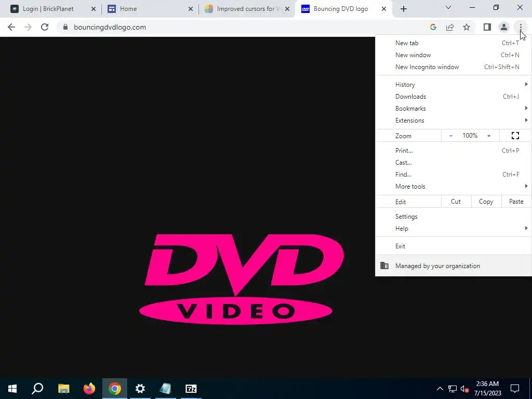Open taskbar search magnifier
Screen dimensions: 532x399
(37, 389)
